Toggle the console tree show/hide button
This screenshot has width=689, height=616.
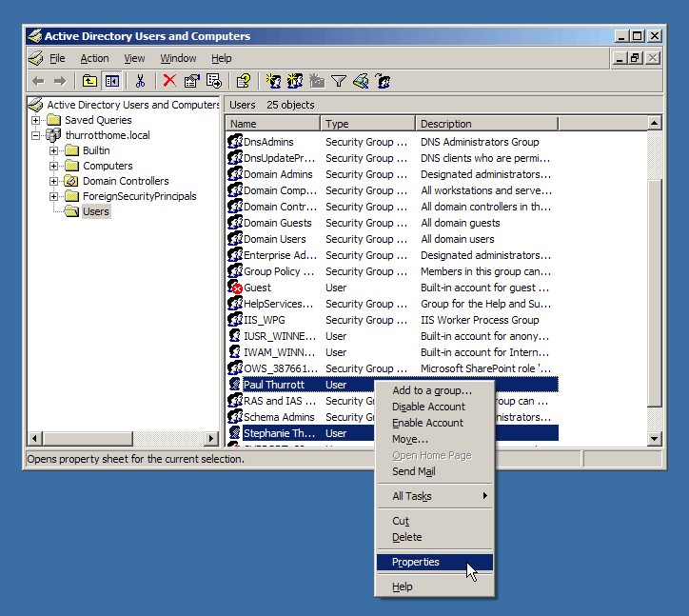pos(112,81)
